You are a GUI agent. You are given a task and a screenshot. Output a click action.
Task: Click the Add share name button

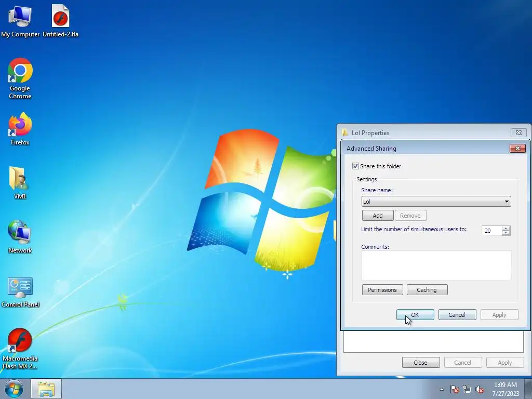[378, 216]
